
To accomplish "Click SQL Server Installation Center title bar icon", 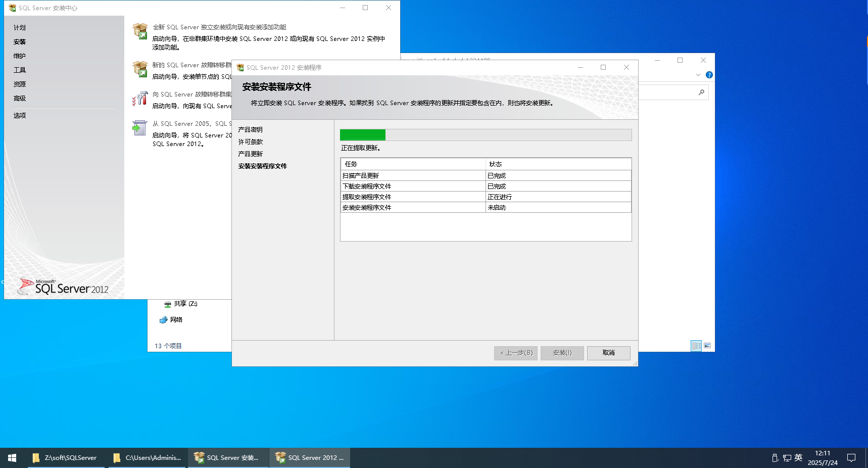I will coord(12,8).
